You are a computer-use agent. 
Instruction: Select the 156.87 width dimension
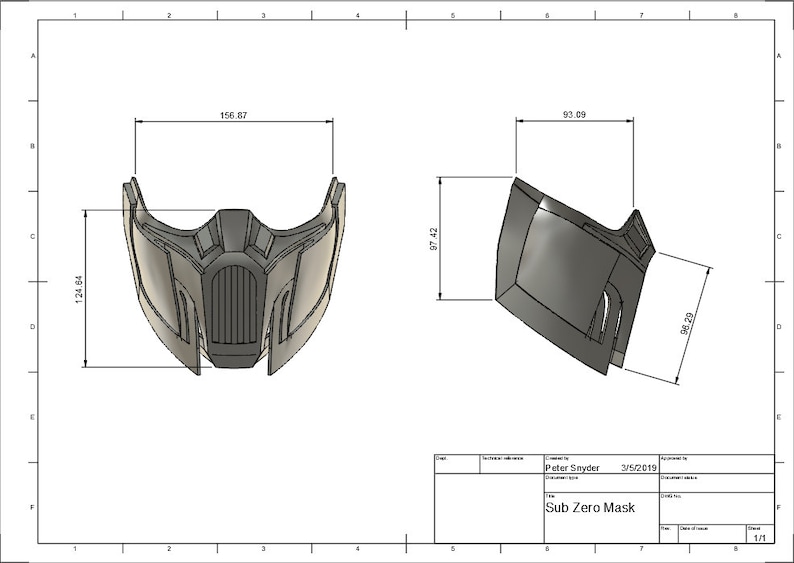233,115
